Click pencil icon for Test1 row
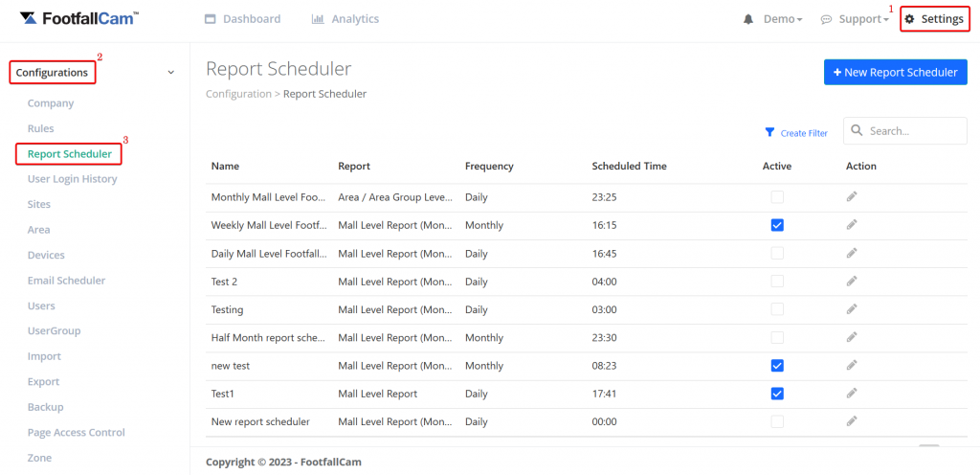This screenshot has height=475, width=980. point(851,394)
